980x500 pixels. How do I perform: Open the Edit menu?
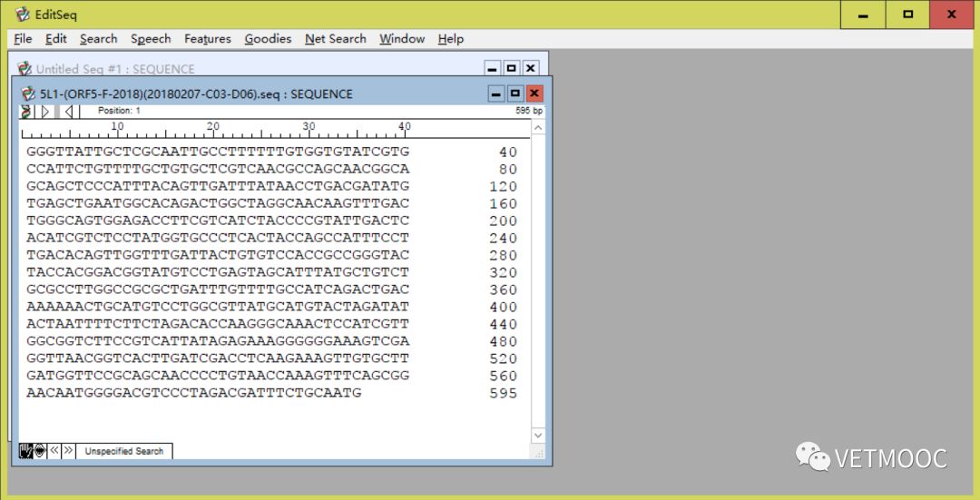[55, 39]
